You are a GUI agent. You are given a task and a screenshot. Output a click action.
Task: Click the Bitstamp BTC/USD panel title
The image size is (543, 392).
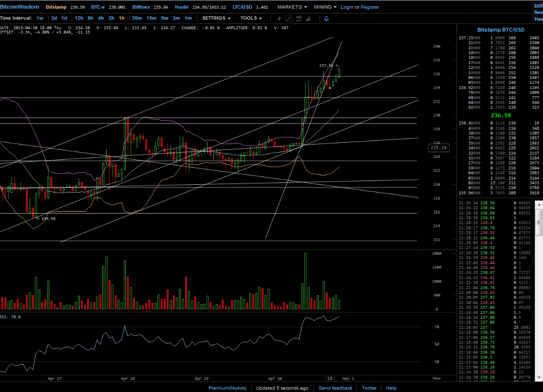501,30
